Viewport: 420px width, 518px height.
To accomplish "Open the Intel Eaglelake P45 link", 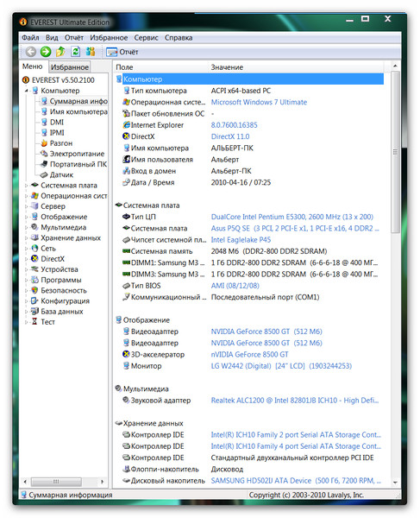I will click(x=241, y=240).
